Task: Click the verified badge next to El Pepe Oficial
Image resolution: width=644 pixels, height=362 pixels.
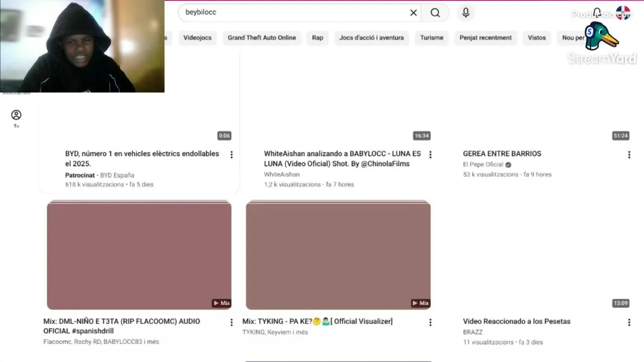Action: click(508, 165)
